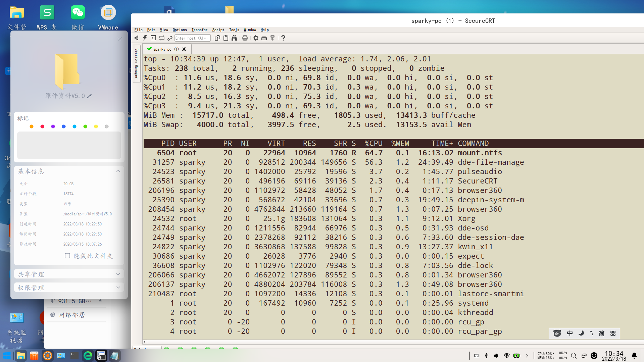Click the Print toolbar icon
This screenshot has width=644, height=362.
[245, 38]
